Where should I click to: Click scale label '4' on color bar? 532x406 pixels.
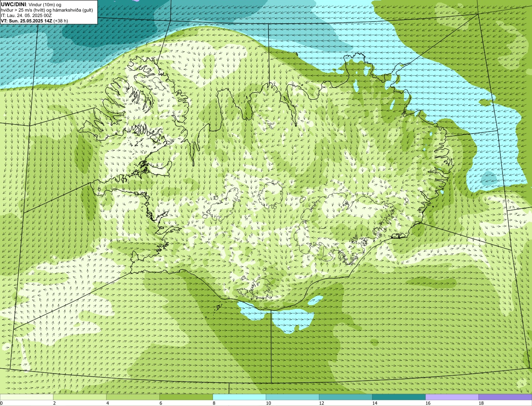[108, 403]
